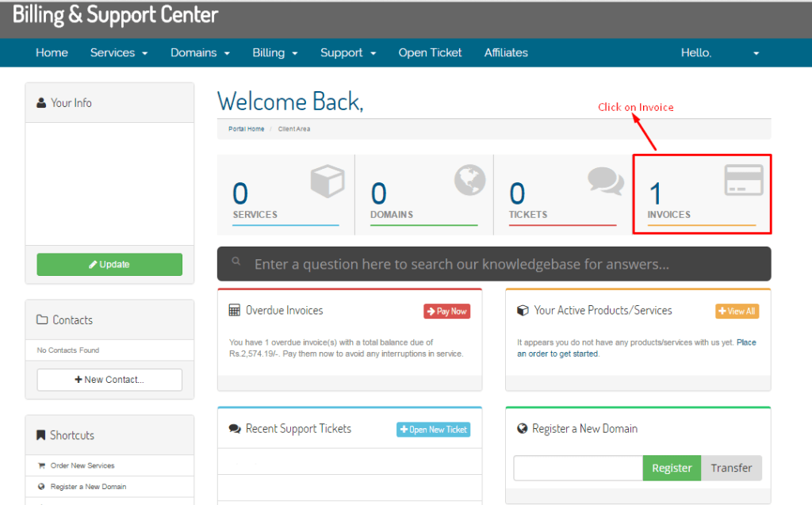
Task: Click the Services cube icon
Action: 327,182
